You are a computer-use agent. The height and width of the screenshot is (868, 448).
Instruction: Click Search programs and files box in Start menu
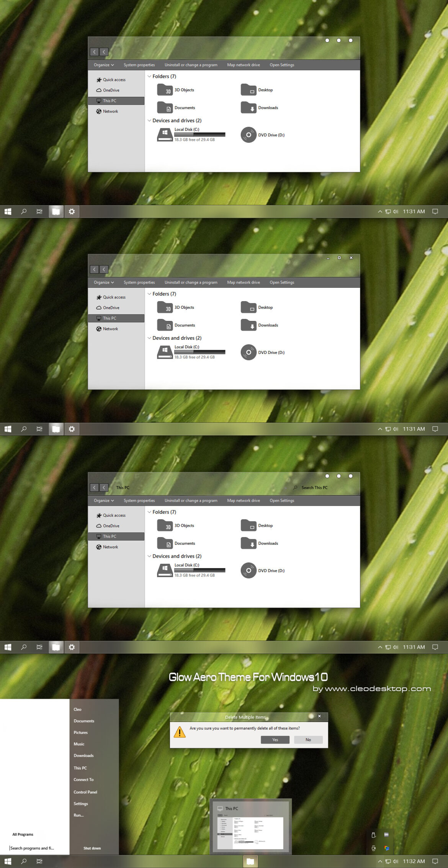tap(34, 848)
